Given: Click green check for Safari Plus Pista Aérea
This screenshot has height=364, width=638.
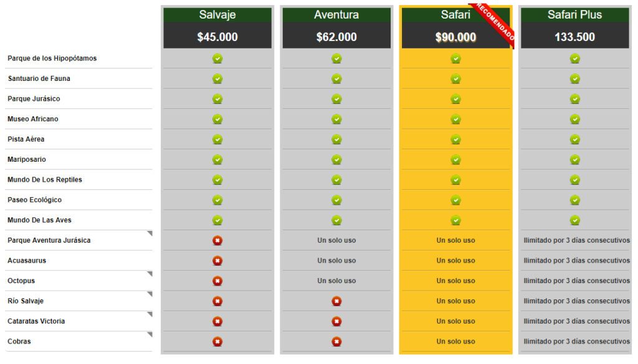Looking at the screenshot, I should 575,139.
